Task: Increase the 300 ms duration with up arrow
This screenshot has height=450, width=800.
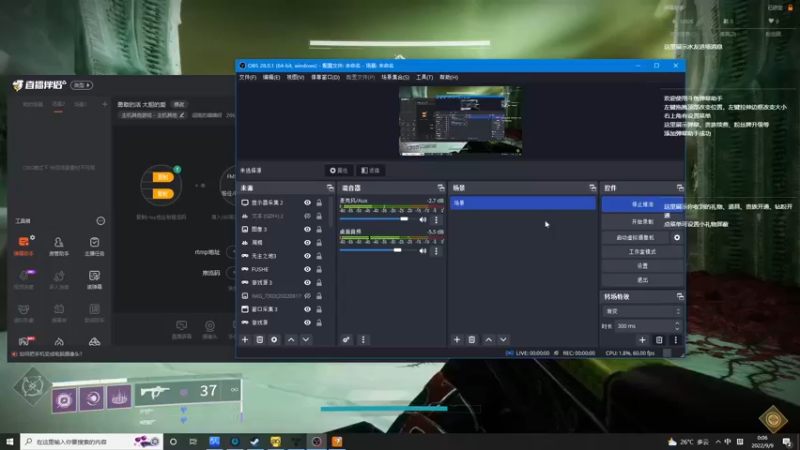Action: pos(677,323)
